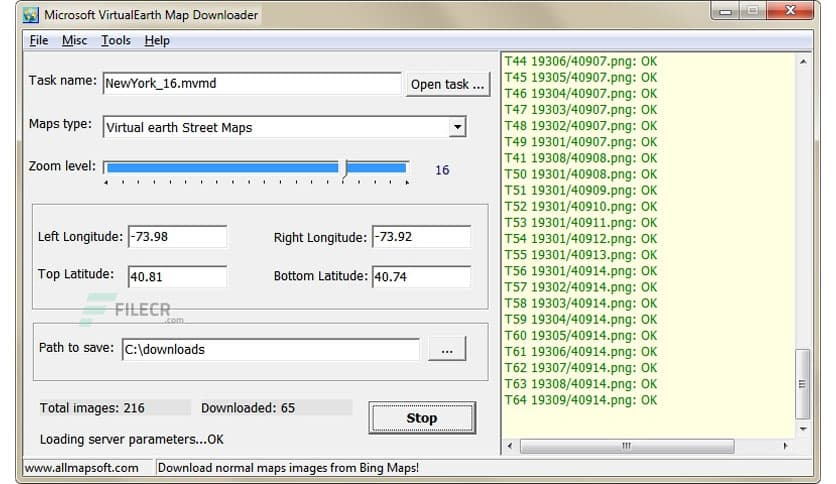The height and width of the screenshot is (484, 836).
Task: Click log line T56 19301/40914.png: OK
Action: (581, 271)
